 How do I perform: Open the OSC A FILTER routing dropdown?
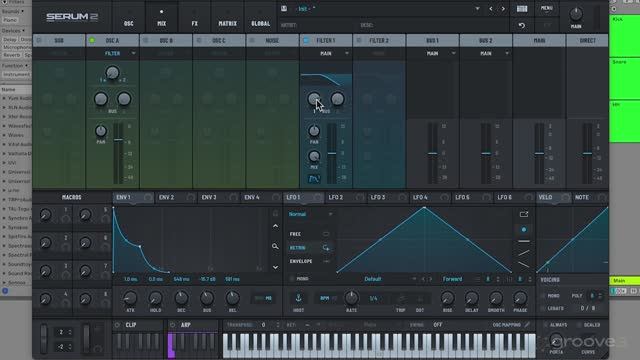113,53
